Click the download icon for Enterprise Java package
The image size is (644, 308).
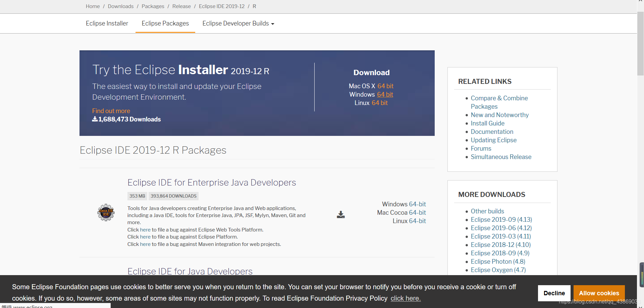pos(341,215)
